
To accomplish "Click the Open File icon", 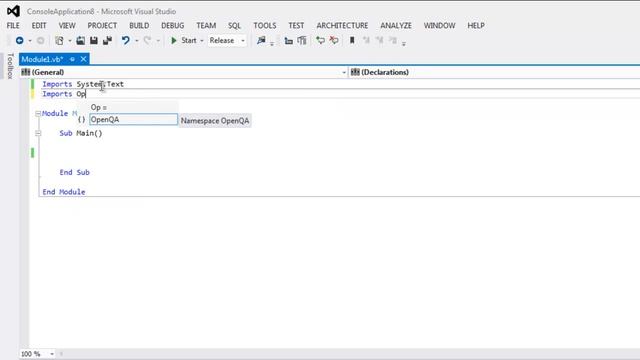I will pos(81,40).
